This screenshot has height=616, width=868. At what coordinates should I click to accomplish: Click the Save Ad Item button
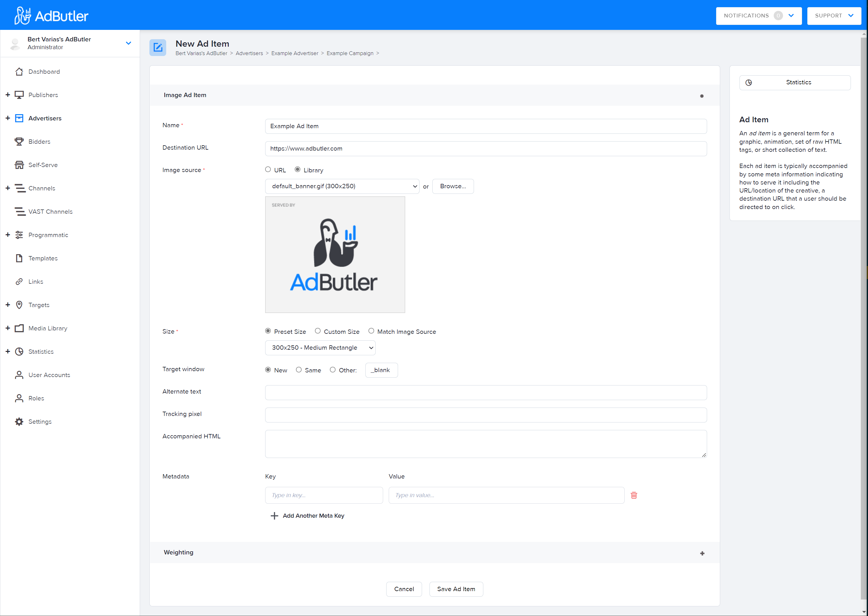click(x=456, y=589)
